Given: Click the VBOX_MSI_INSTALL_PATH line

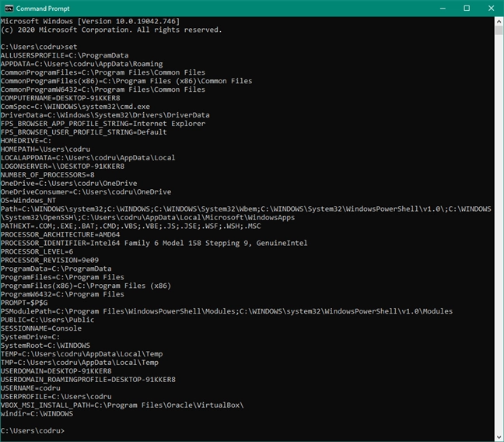Looking at the screenshot, I should coord(122,405).
